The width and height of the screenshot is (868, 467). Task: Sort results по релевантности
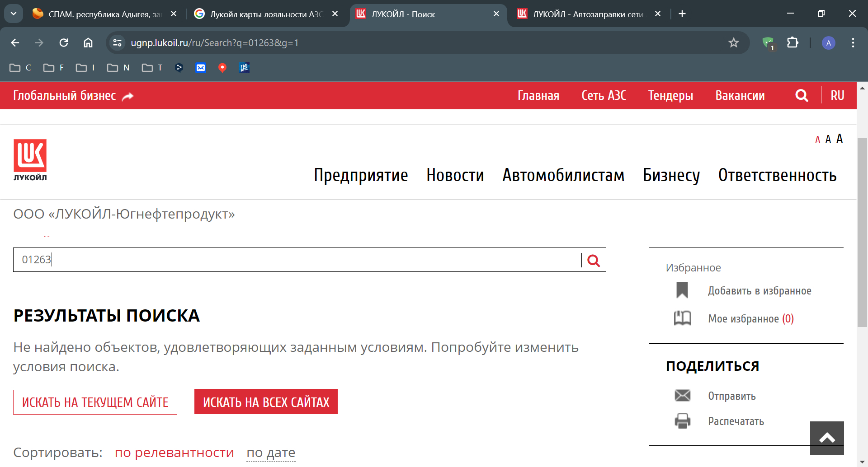174,452
